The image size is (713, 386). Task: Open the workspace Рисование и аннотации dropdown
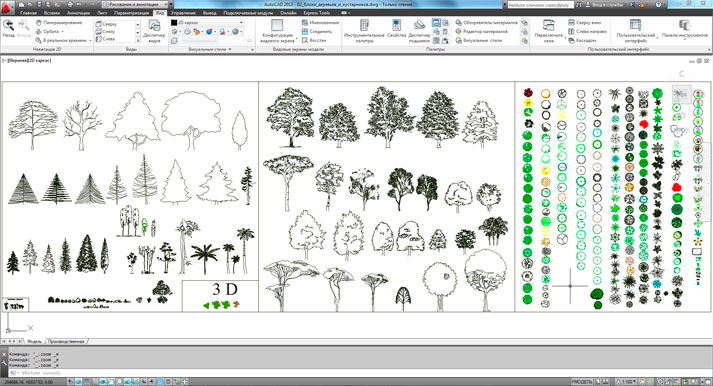click(x=136, y=4)
